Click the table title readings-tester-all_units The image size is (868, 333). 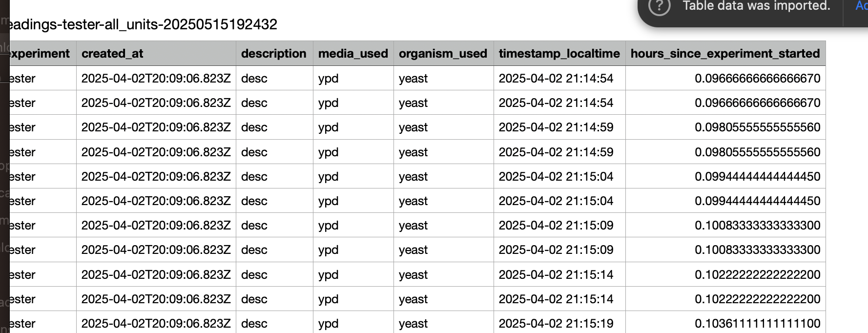point(144,24)
